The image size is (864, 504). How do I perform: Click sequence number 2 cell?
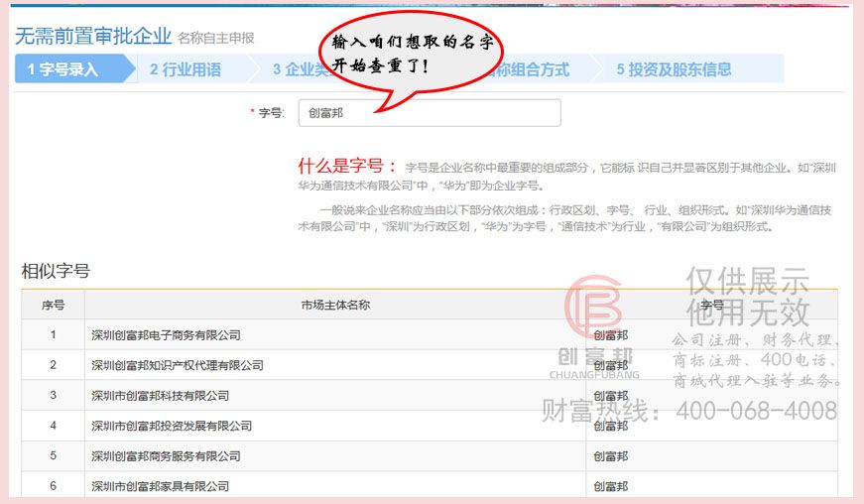point(53,365)
